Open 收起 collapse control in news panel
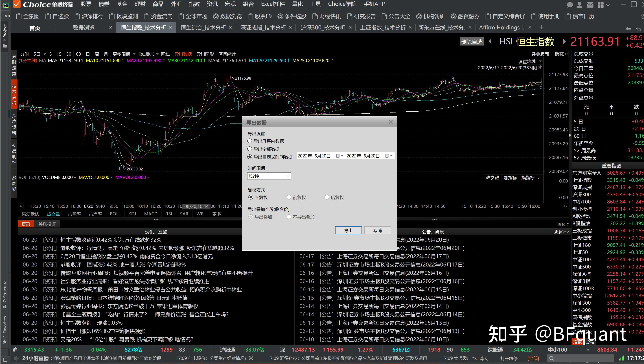This screenshot has width=644, height=364. tap(563, 224)
